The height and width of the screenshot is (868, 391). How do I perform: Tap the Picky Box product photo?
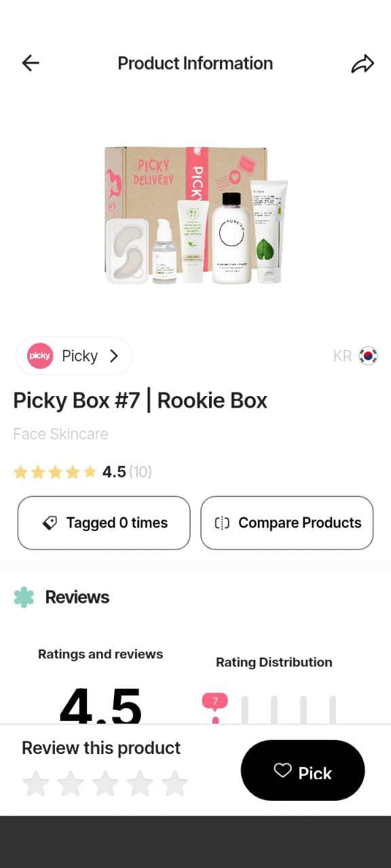195,216
